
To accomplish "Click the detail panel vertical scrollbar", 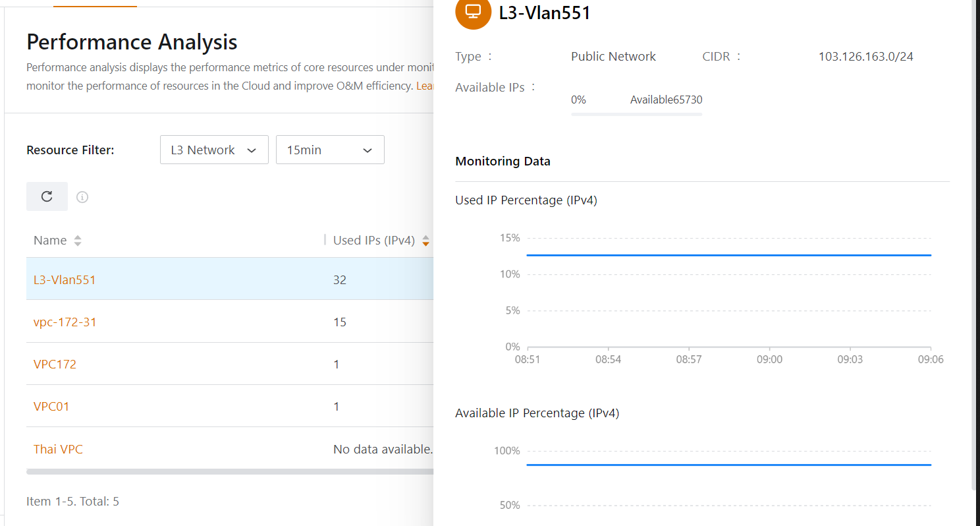I will point(975,264).
